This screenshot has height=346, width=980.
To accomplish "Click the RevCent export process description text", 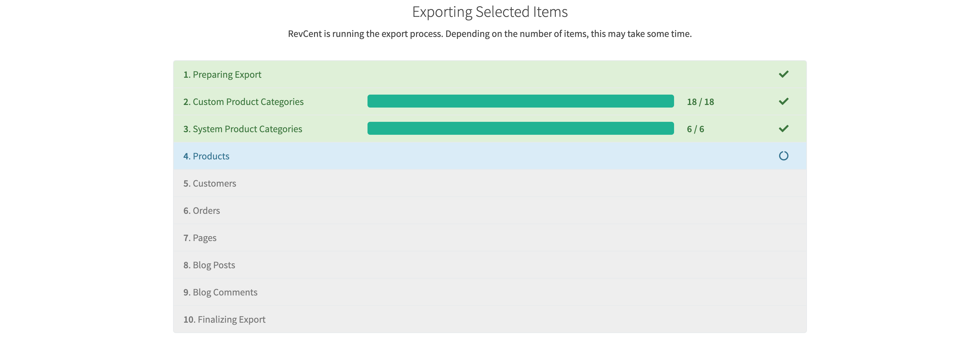I will click(x=490, y=34).
